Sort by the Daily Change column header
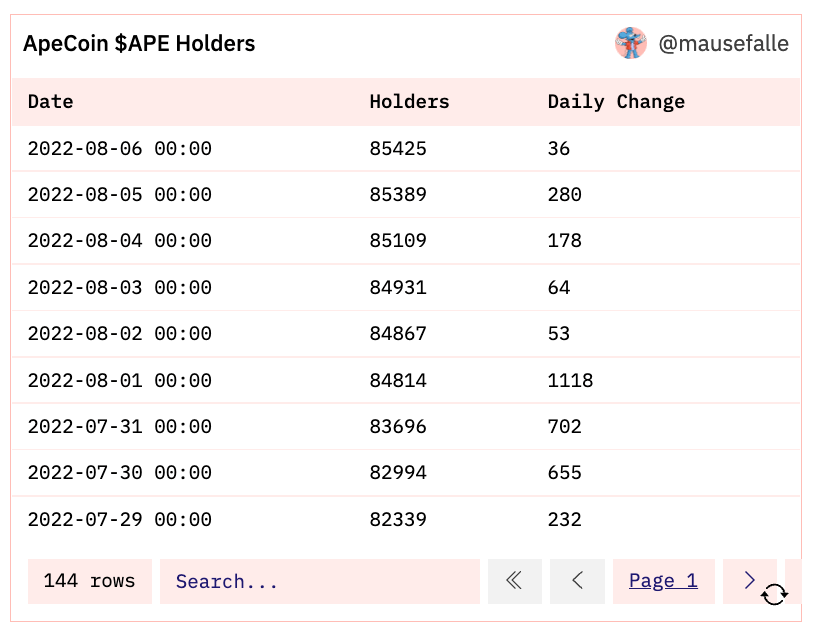 [616, 102]
